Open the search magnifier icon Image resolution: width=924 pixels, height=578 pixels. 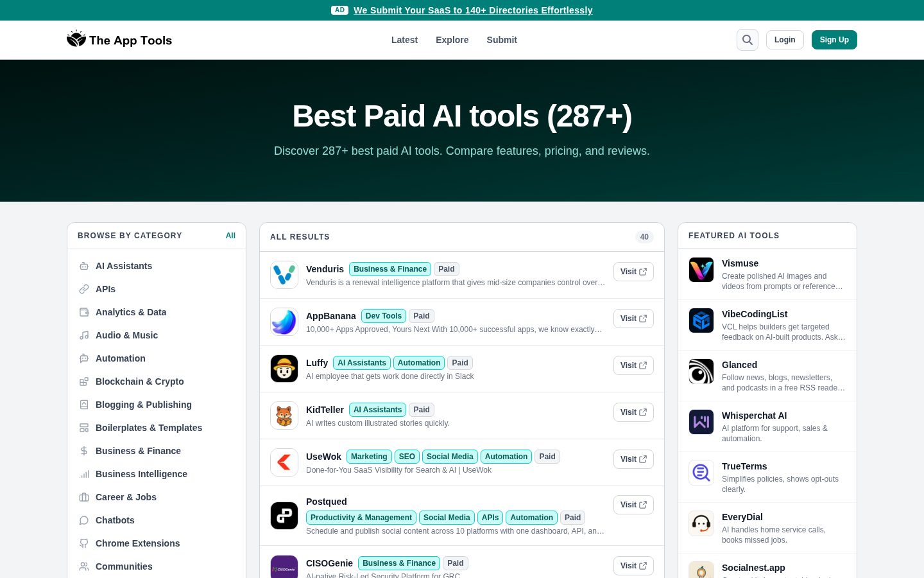(x=748, y=40)
